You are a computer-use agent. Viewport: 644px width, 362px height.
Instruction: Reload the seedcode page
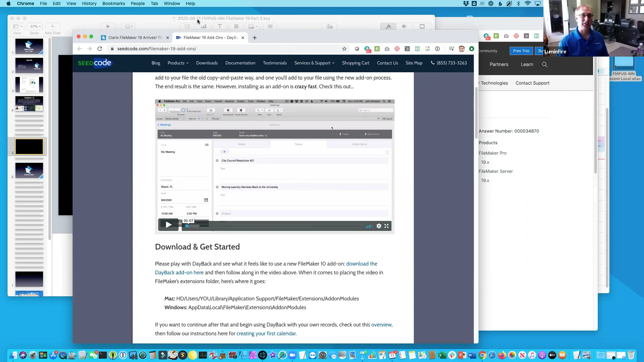point(100,49)
